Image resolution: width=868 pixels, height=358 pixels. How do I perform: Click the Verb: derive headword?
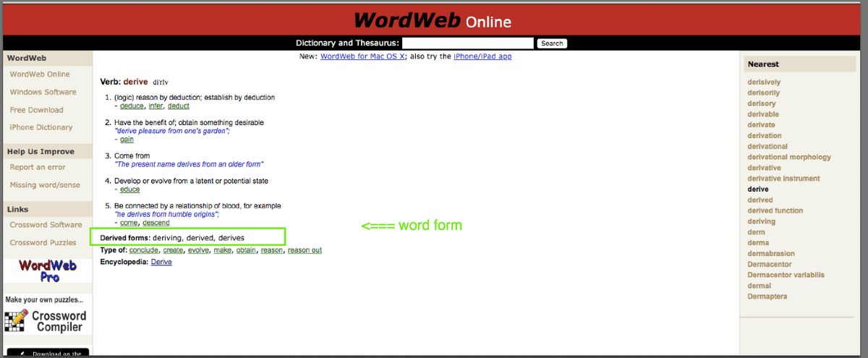click(124, 82)
